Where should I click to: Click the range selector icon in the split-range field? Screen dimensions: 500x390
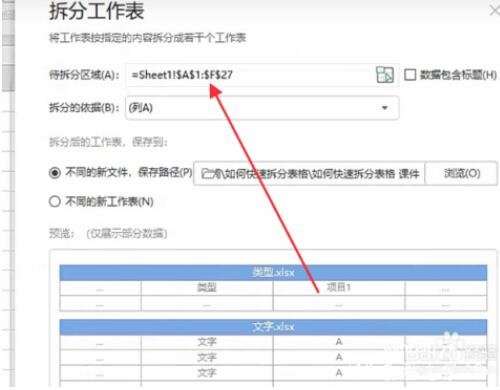click(385, 75)
